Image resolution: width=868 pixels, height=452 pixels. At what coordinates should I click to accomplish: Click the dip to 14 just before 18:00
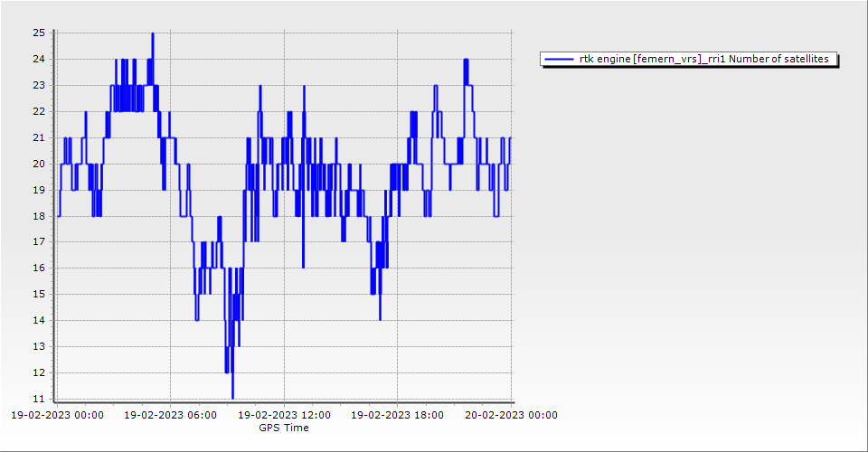[x=380, y=319]
